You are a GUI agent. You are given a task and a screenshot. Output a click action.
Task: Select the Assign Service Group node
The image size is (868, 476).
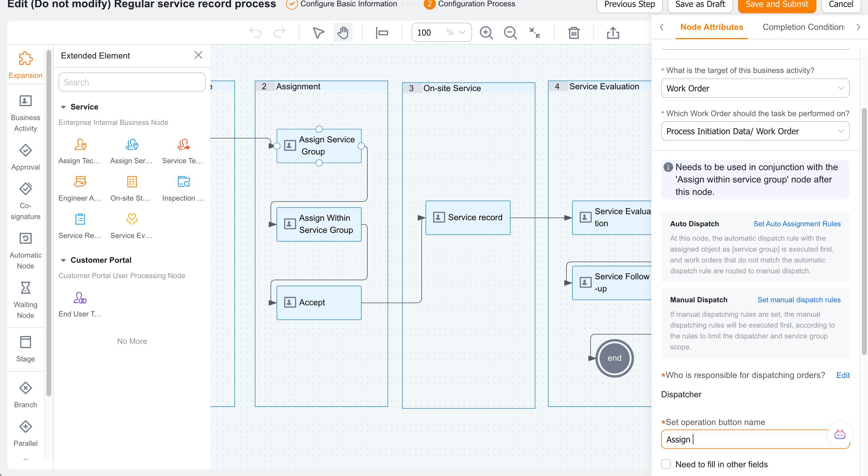319,146
